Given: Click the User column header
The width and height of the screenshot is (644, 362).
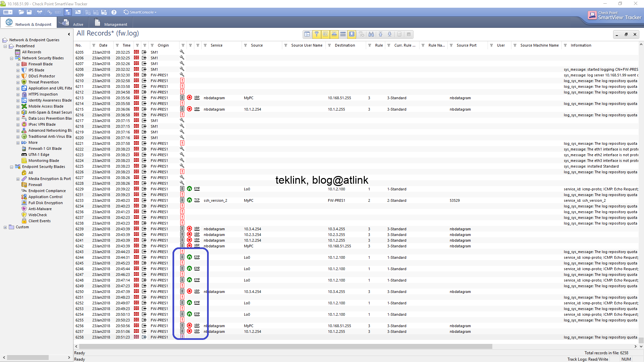Looking at the screenshot, I should (x=501, y=45).
